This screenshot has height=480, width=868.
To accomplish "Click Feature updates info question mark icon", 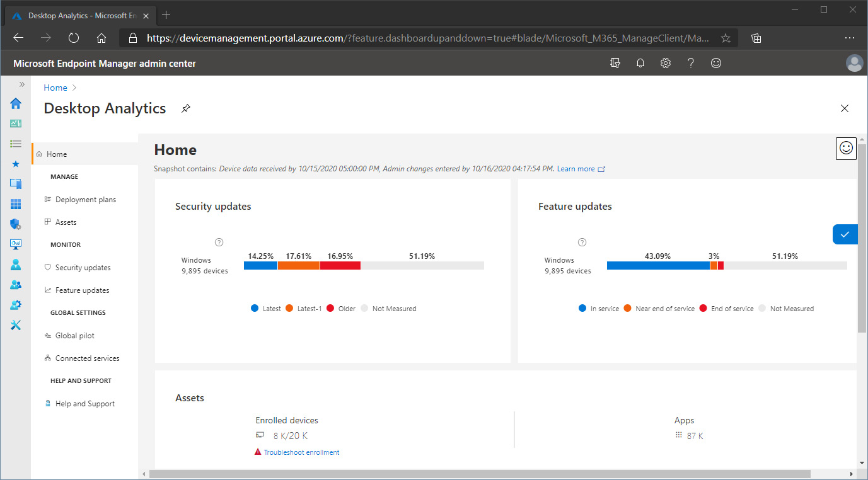I will (x=582, y=242).
